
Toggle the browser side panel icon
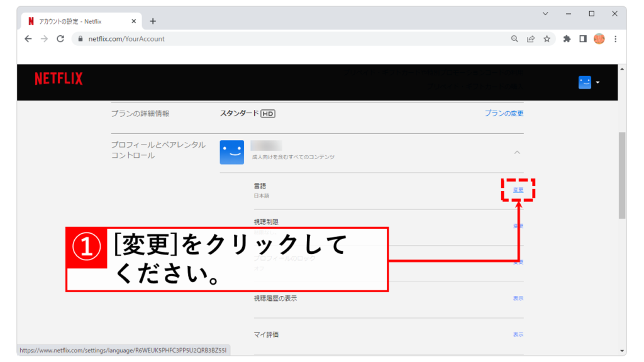coord(583,39)
